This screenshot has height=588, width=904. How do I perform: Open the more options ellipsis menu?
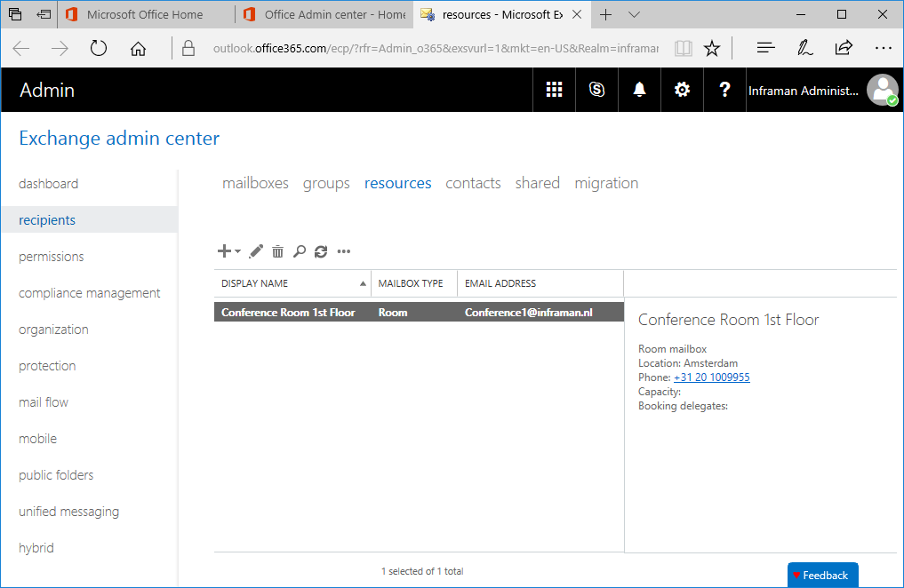344,252
